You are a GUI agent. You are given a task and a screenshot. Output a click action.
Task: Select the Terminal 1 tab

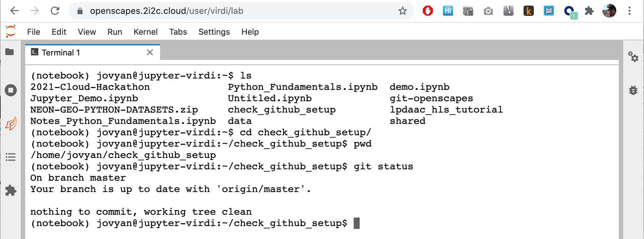coord(61,52)
